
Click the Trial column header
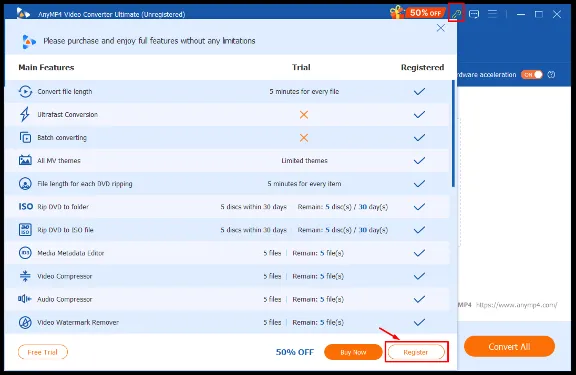301,67
